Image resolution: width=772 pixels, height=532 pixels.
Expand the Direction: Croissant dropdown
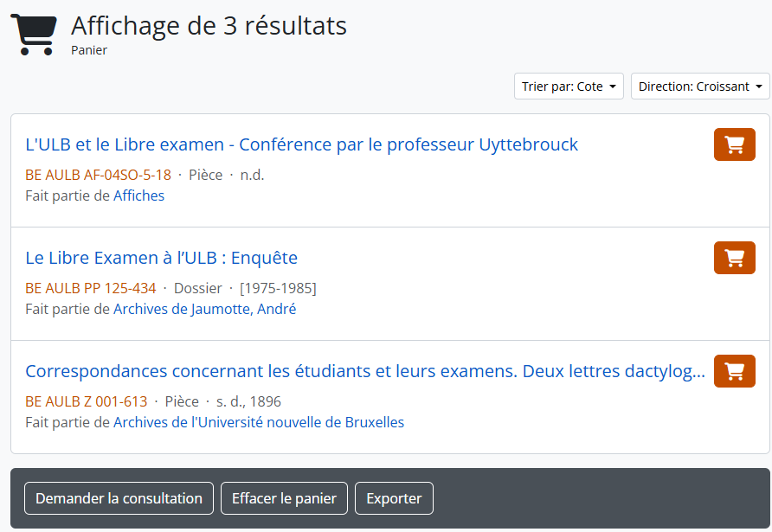700,87
